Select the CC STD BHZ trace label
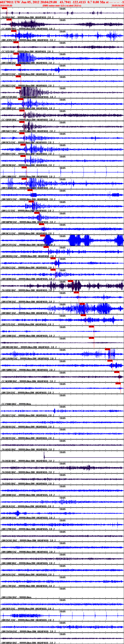This screenshot has width=124, height=644. [x=27, y=52]
